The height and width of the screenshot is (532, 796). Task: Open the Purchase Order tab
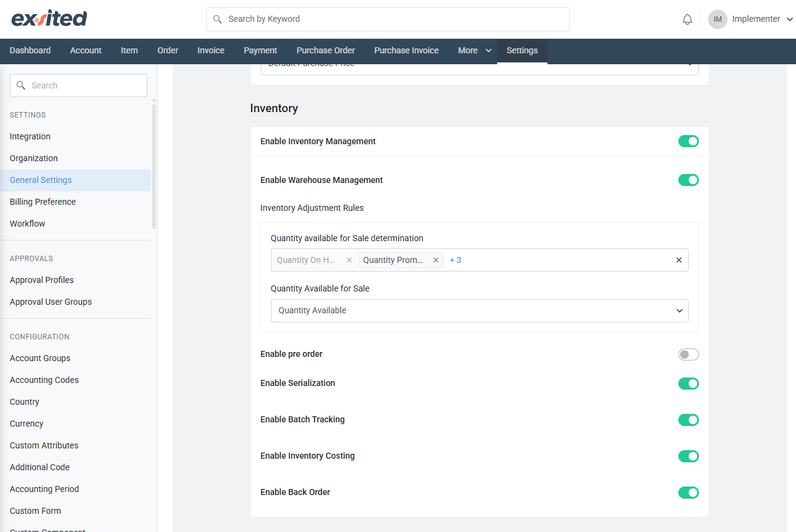[x=326, y=51]
